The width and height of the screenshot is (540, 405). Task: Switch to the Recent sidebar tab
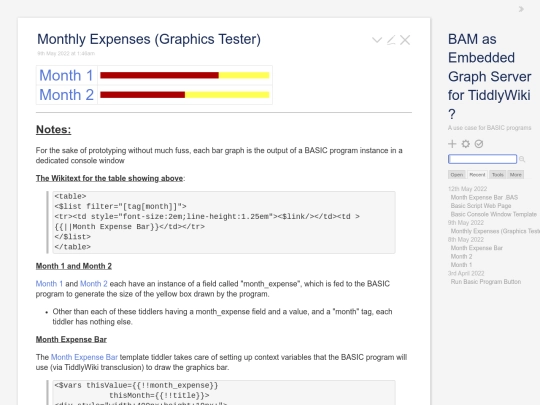tap(477, 175)
